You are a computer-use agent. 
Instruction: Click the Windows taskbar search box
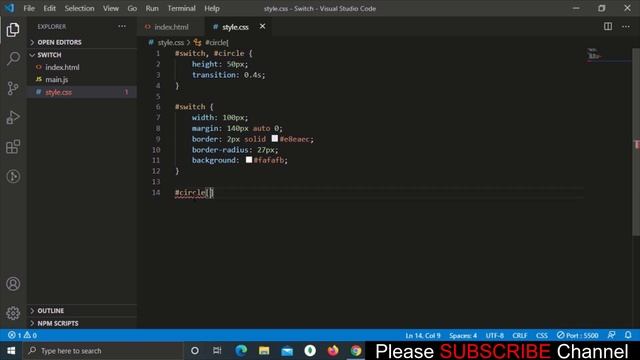[104, 351]
